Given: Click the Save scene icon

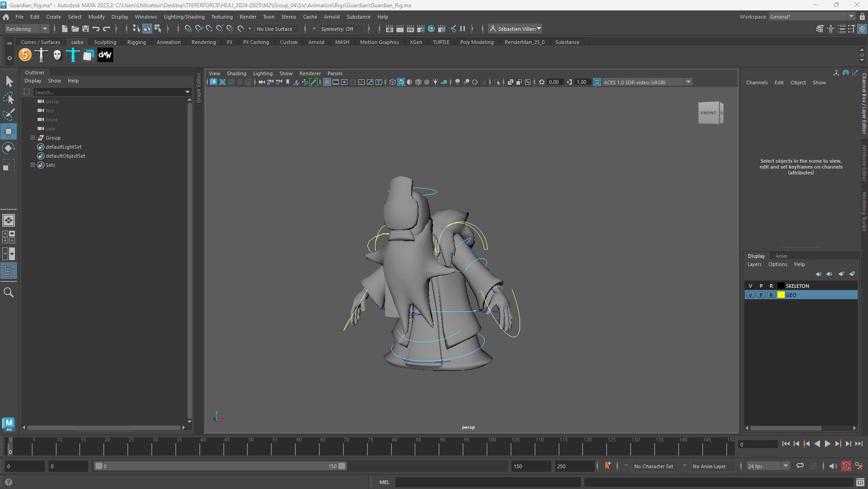Looking at the screenshot, I should click(x=85, y=29).
